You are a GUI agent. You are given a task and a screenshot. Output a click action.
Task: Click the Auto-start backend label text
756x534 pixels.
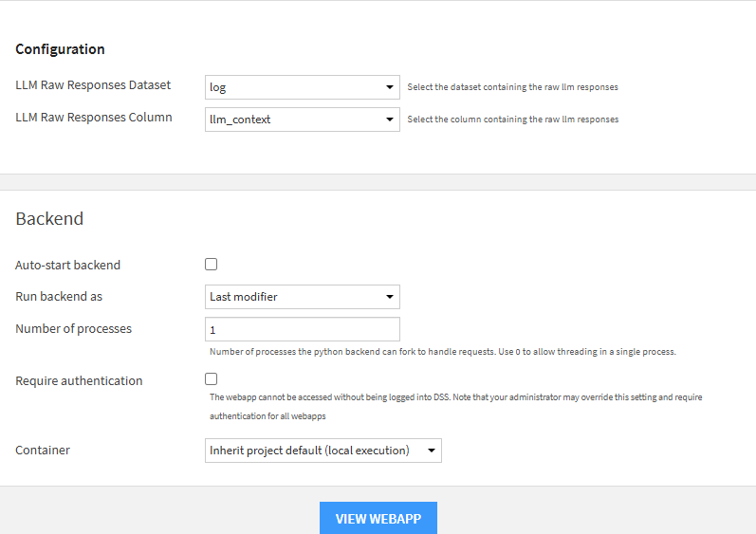68,265
